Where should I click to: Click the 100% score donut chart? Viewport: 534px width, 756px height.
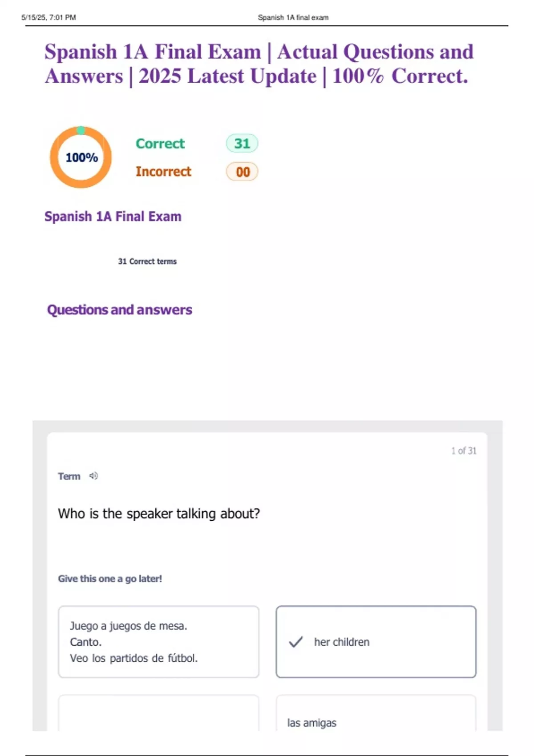click(81, 157)
